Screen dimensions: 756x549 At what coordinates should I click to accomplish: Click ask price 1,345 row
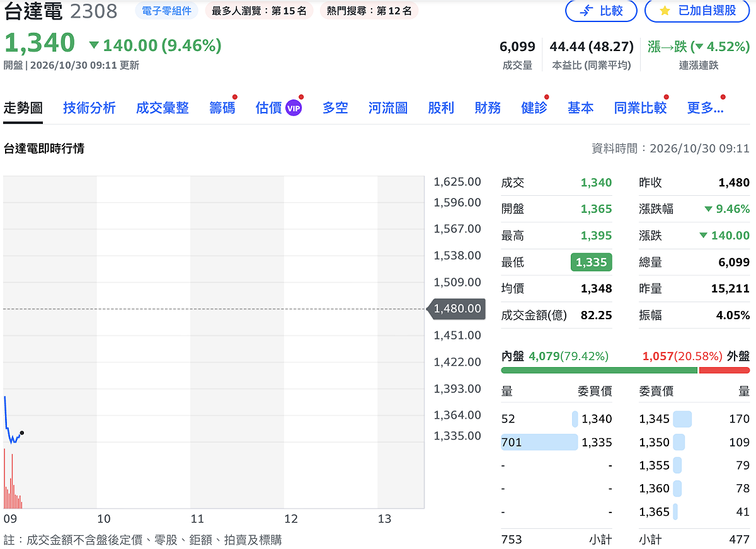694,419
